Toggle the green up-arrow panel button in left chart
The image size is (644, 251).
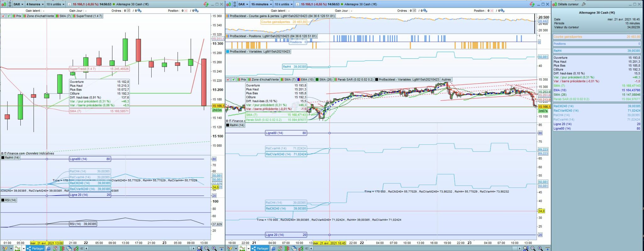click(9, 16)
